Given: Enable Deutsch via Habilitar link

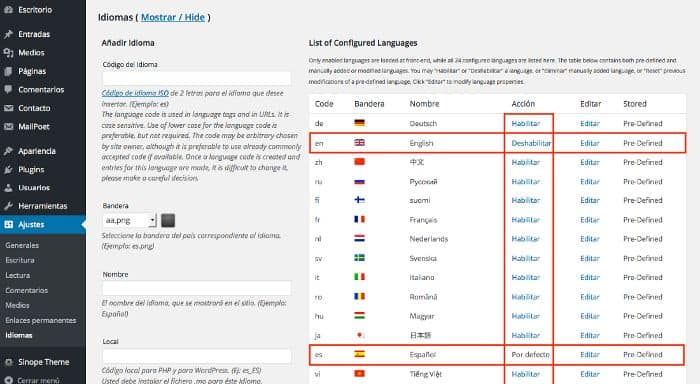Looking at the screenshot, I should click(525, 124).
